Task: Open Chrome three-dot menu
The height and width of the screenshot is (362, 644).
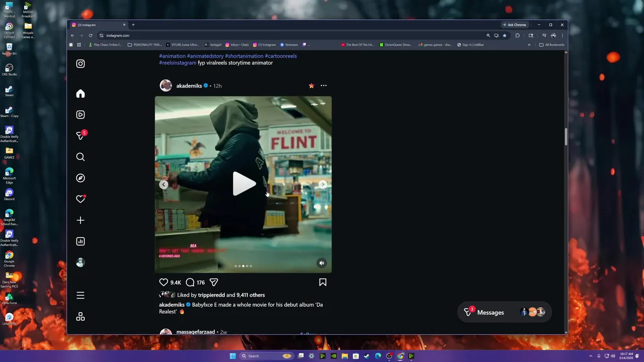Action: click(562, 36)
